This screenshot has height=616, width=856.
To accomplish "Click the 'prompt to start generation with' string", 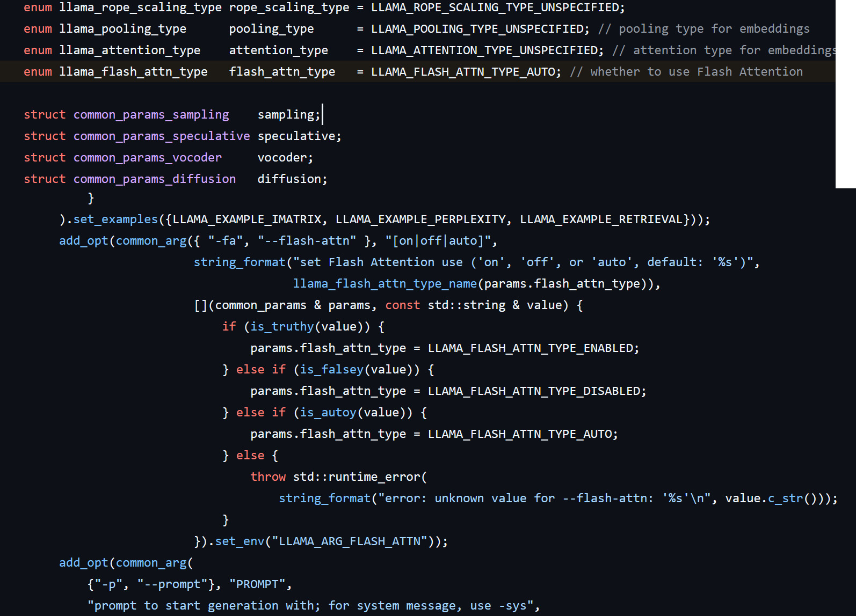I will [x=310, y=606].
